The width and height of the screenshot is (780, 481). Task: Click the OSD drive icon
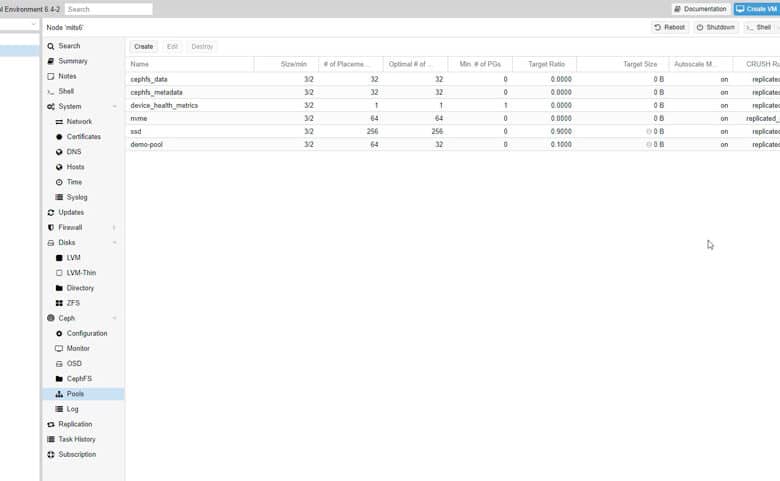pos(59,364)
